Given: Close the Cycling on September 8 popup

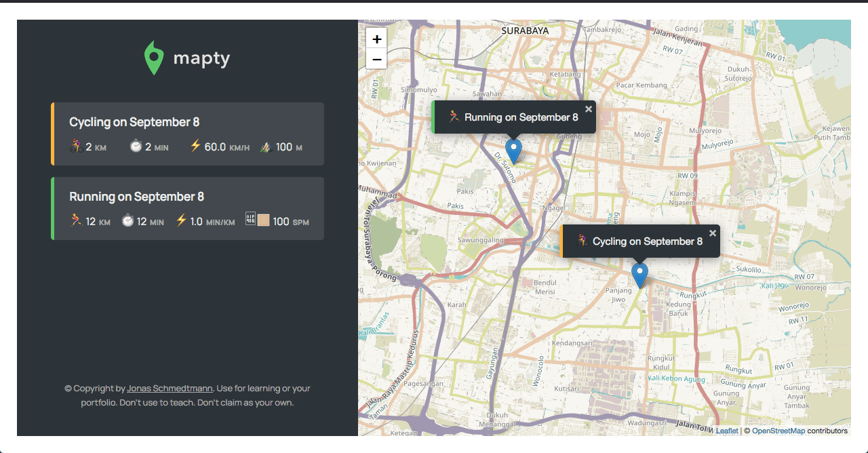Looking at the screenshot, I should 713,233.
